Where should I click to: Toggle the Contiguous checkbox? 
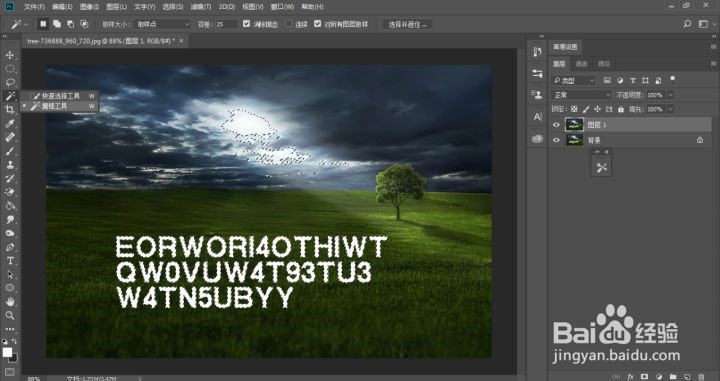289,24
